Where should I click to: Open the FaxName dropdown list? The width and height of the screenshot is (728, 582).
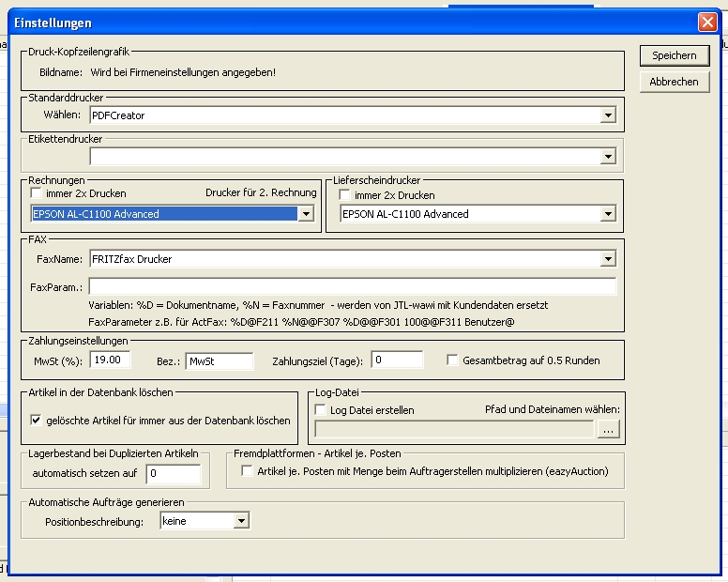(608, 259)
